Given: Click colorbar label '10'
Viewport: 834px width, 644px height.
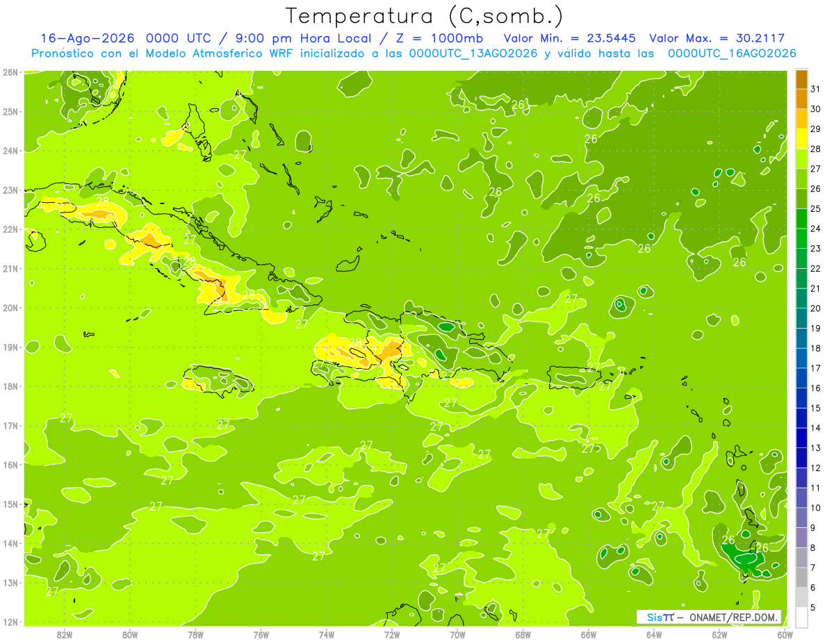Looking at the screenshot, I should click(x=816, y=508).
